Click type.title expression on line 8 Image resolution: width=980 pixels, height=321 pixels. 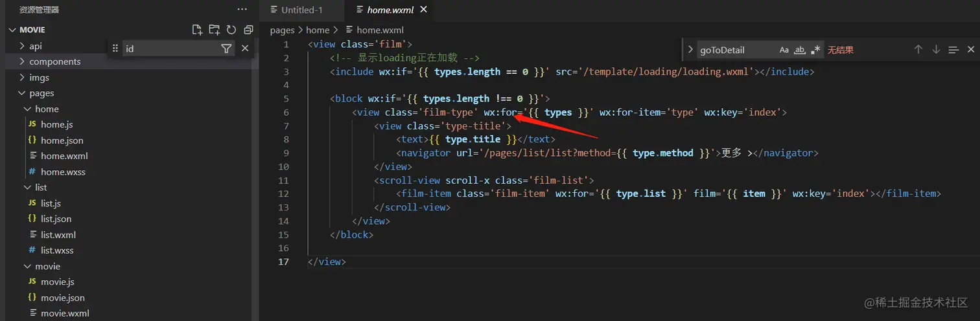pyautogui.click(x=473, y=139)
